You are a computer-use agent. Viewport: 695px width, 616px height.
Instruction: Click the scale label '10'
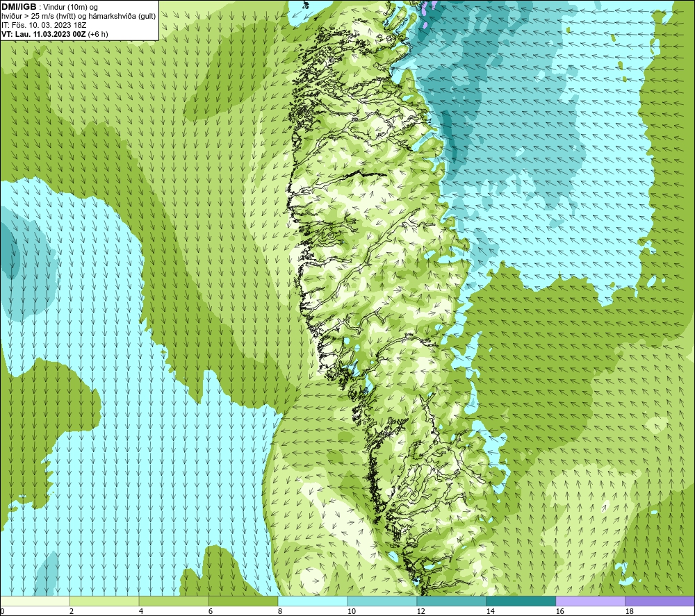pyautogui.click(x=351, y=611)
